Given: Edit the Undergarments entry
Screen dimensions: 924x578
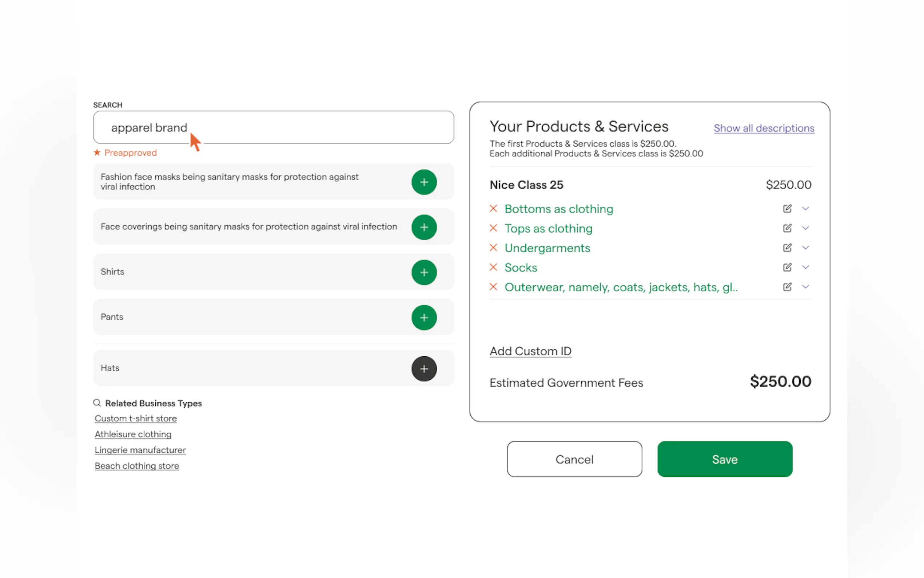Looking at the screenshot, I should pyautogui.click(x=787, y=248).
